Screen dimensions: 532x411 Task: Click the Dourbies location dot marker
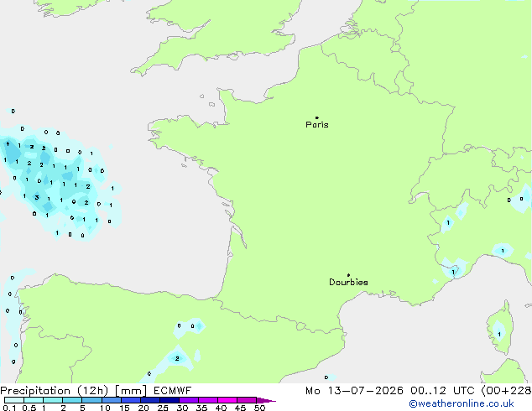(x=348, y=275)
